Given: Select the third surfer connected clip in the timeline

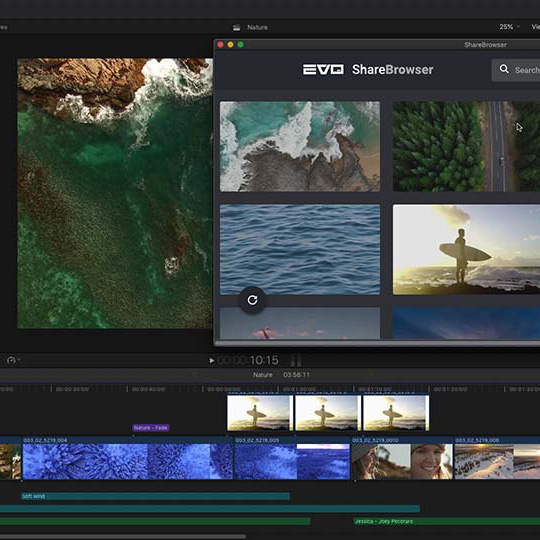Looking at the screenshot, I should click(396, 413).
